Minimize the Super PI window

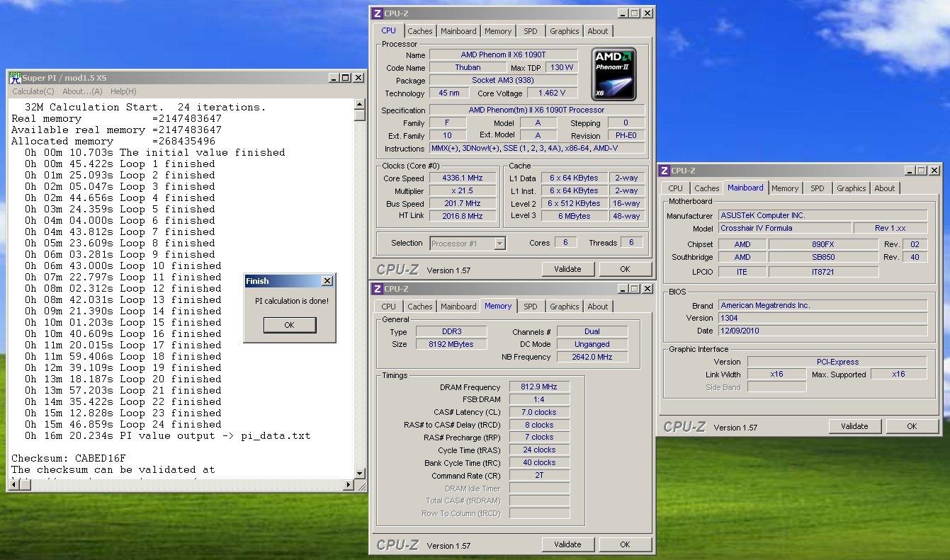click(334, 78)
